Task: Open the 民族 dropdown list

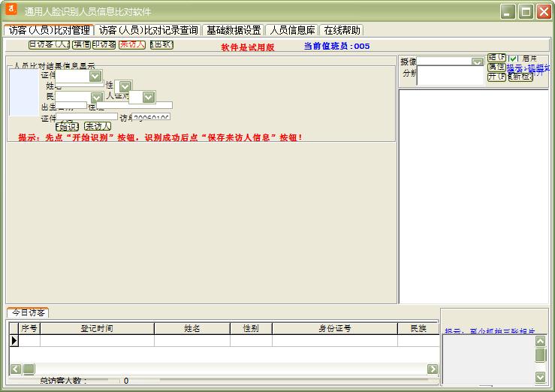Action: [x=96, y=97]
